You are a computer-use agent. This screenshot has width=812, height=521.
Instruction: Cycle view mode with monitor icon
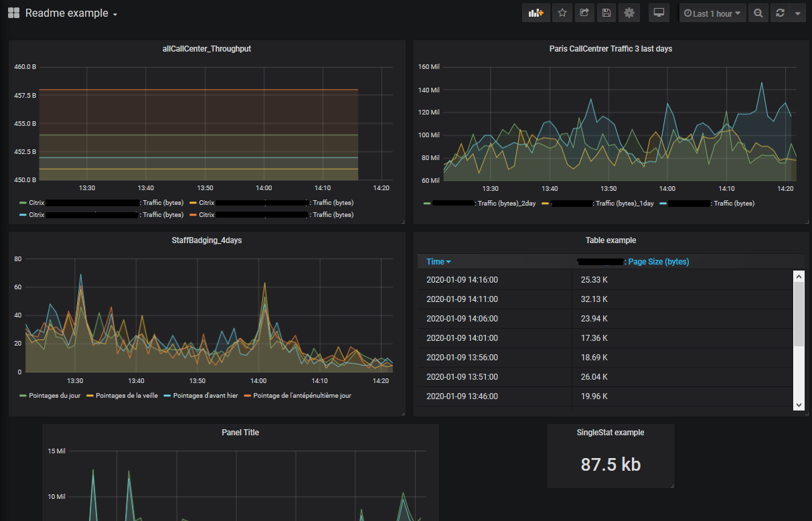tap(659, 13)
